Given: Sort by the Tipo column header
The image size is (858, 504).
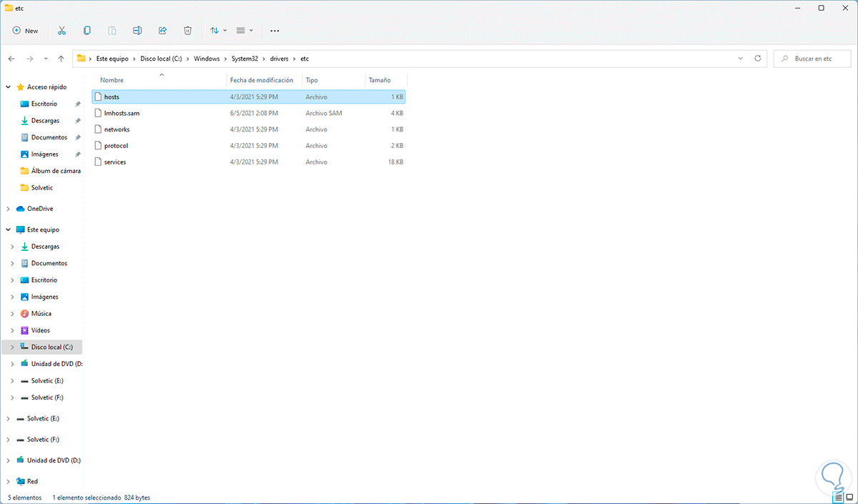Looking at the screenshot, I should [311, 80].
